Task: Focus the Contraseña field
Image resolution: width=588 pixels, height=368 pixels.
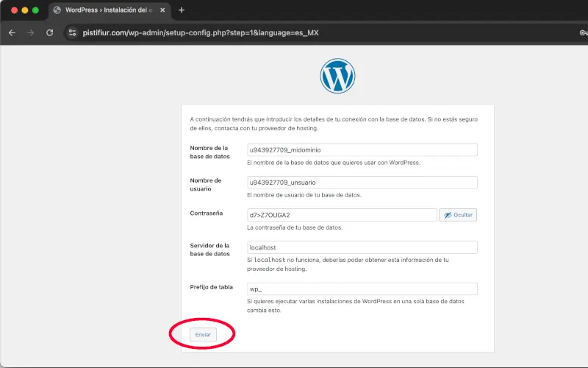Action: (342, 215)
